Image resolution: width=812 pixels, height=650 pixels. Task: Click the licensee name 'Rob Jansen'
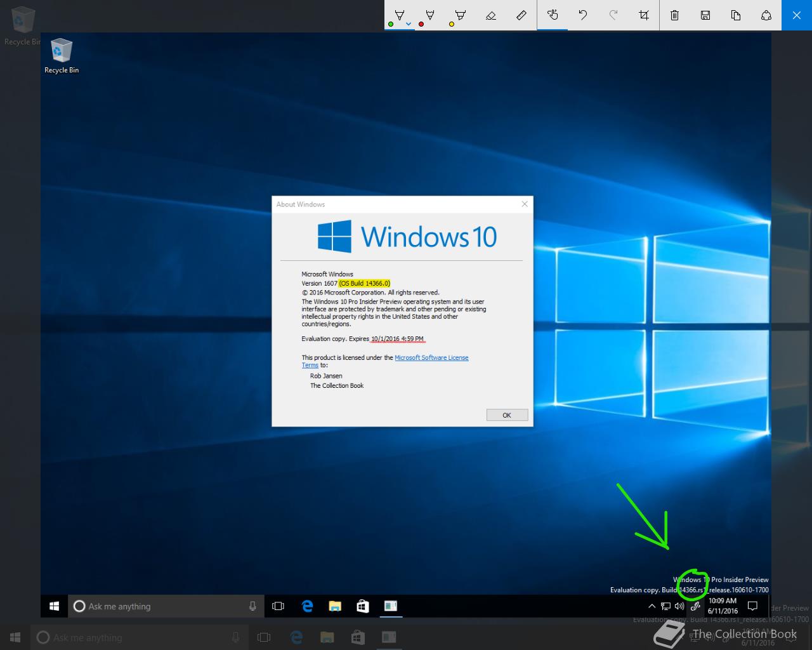click(326, 376)
